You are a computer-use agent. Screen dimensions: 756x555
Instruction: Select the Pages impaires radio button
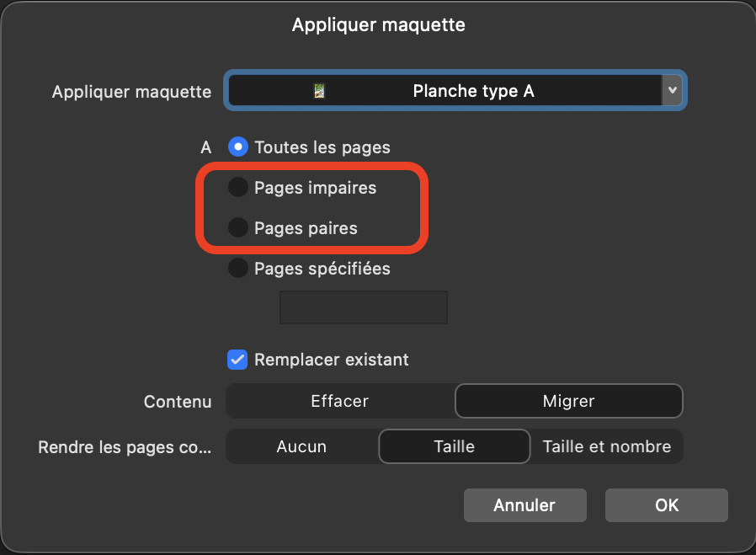tap(238, 188)
